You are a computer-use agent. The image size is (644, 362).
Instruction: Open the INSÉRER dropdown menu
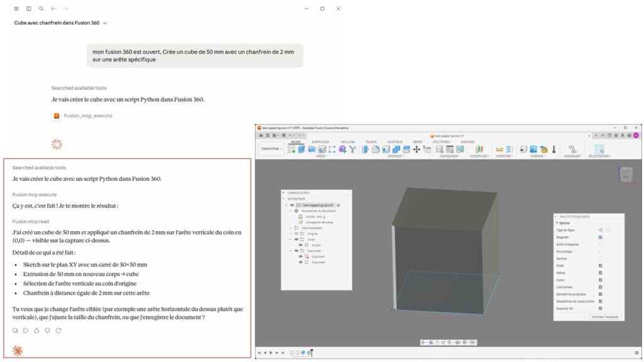(537, 156)
